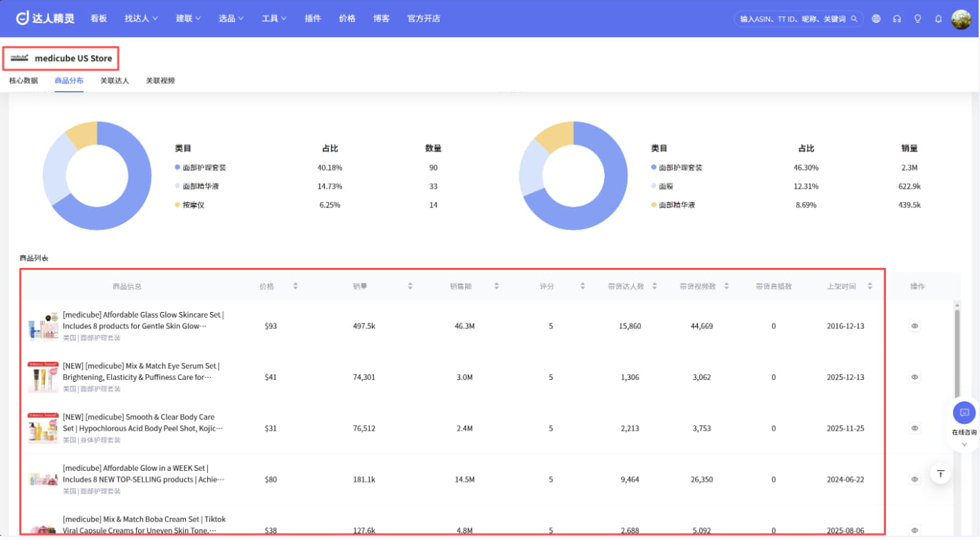980x540 pixels.
Task: Open the Mix & Match Boba Cream Set title
Action: 144,525
